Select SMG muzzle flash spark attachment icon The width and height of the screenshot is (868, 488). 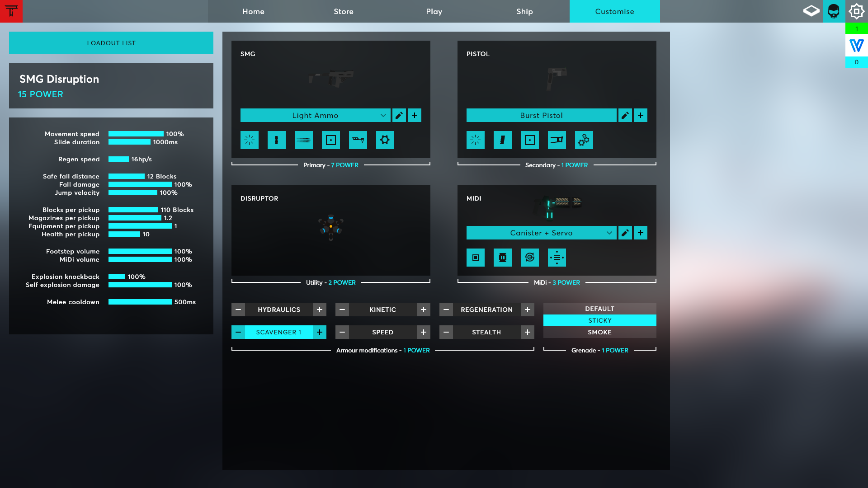point(250,140)
